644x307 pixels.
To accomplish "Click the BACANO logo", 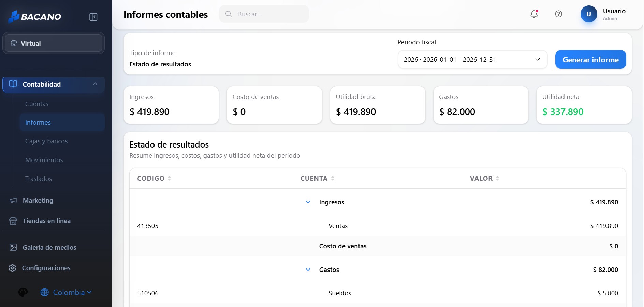I will coord(34,16).
